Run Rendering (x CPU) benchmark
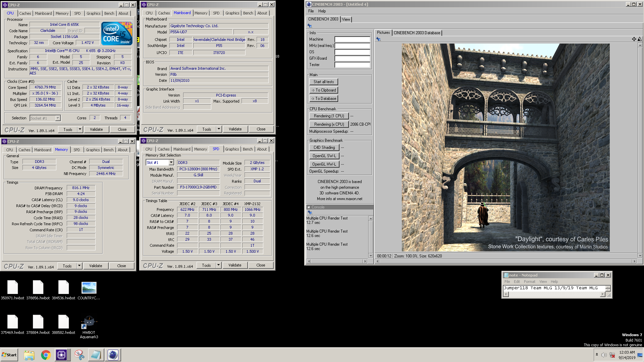Screen dimensions: 644x362 [x=329, y=124]
